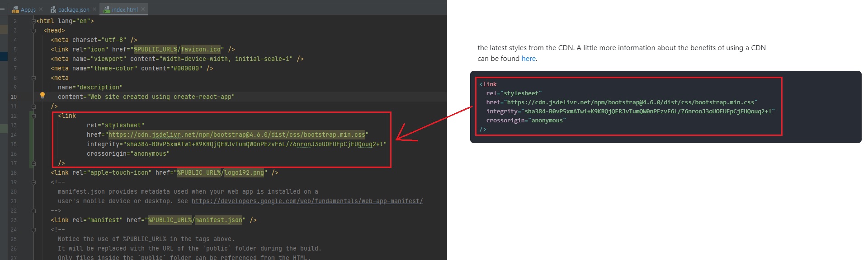Click name="description" on line 9
Image resolution: width=868 pixels, height=260 pixels.
90,87
